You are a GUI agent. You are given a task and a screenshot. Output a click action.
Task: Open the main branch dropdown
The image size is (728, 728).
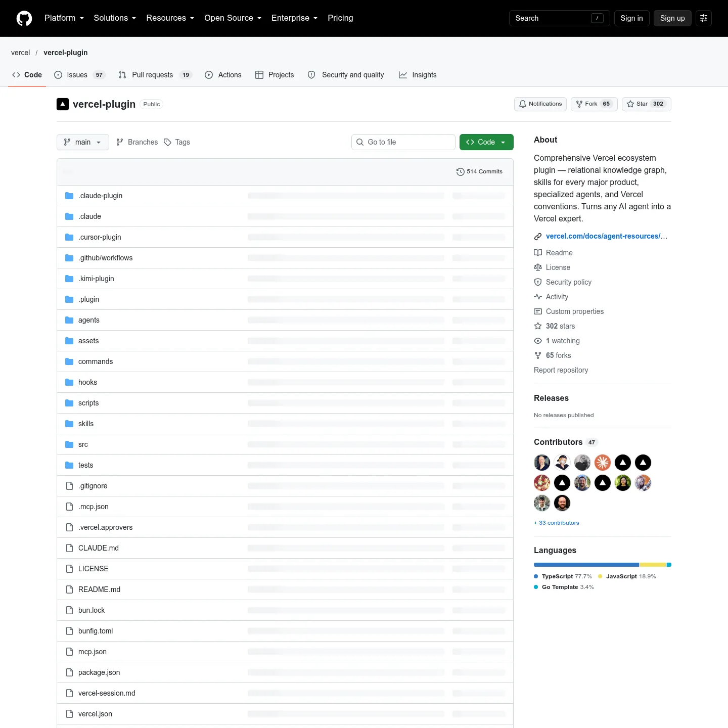coord(83,142)
